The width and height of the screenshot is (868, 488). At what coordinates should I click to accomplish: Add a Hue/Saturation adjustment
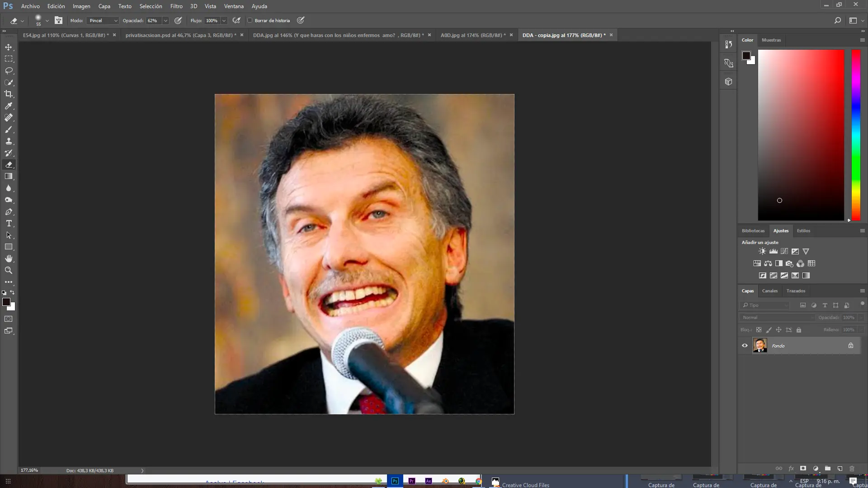pyautogui.click(x=757, y=263)
